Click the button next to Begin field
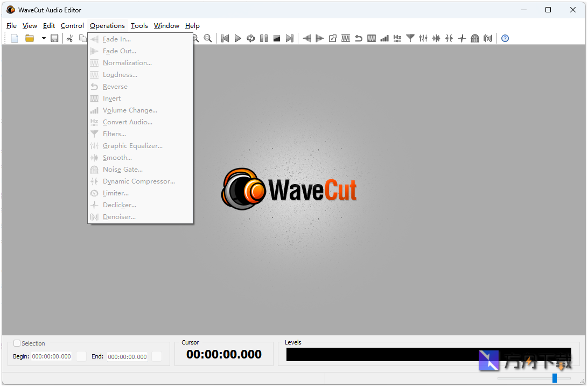Screen dimensions: 588x387 pyautogui.click(x=81, y=356)
